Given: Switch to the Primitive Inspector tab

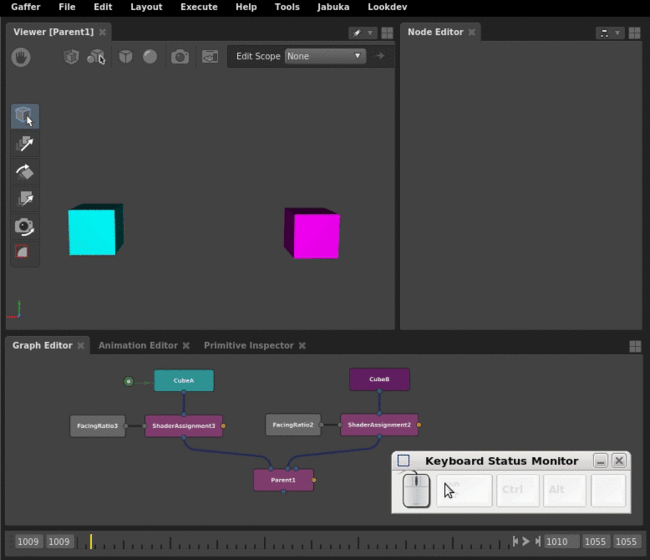Looking at the screenshot, I should (x=249, y=345).
